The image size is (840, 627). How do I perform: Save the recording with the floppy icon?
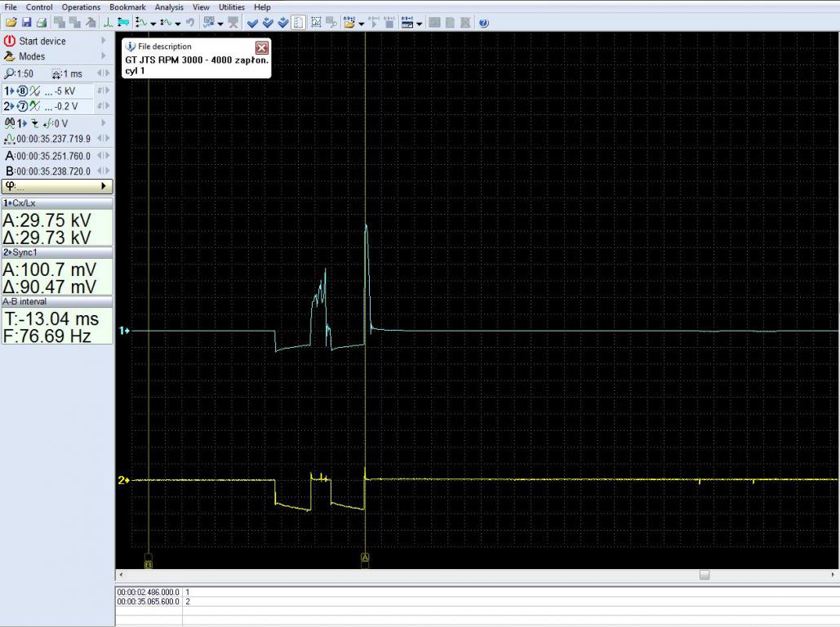coord(26,23)
